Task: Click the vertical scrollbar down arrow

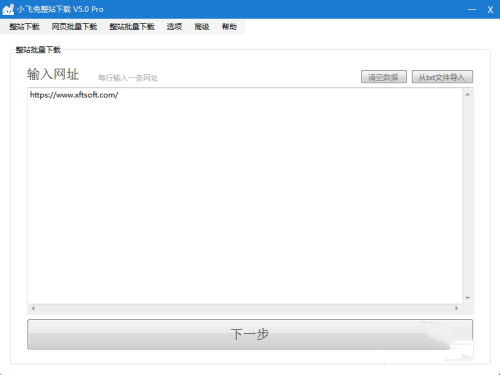Action: (468, 298)
